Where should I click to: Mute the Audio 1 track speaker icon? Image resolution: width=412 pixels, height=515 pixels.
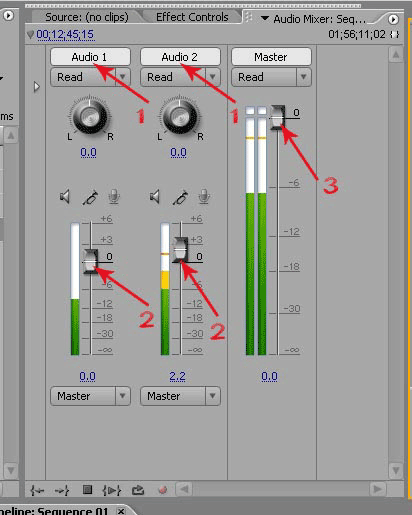click(65, 197)
